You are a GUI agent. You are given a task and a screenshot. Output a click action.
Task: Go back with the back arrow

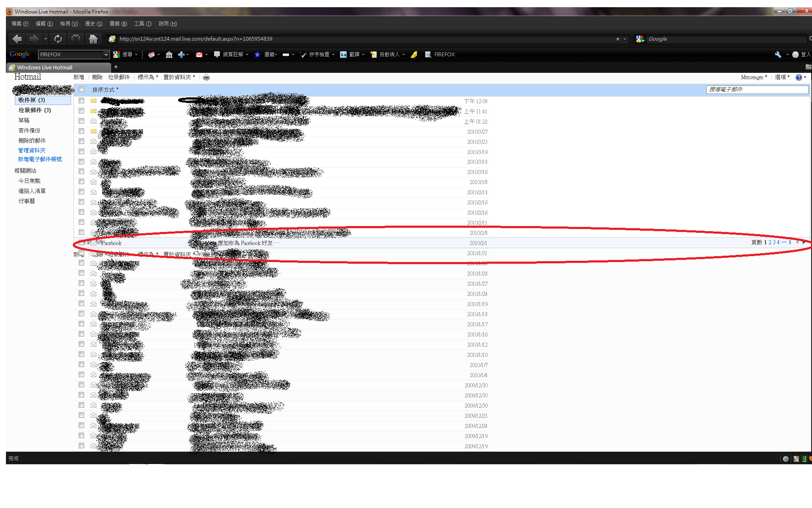[17, 39]
